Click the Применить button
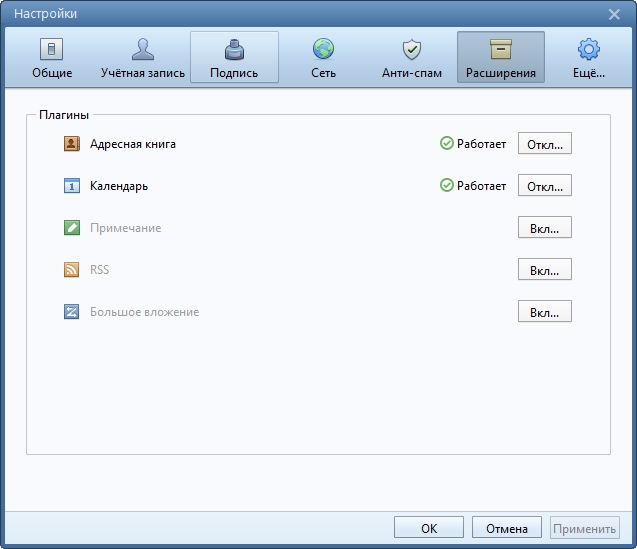 pos(585,527)
